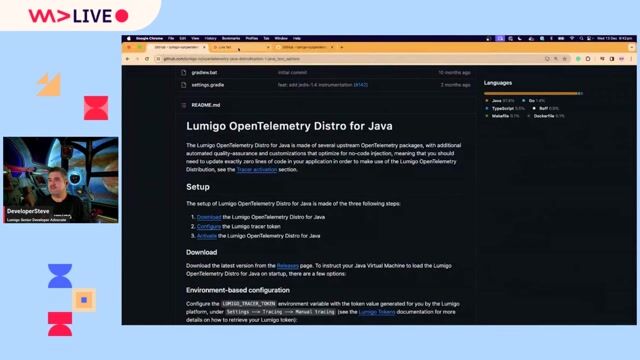This screenshot has width=640, height=360.
Task: Click the Go language entry
Action: click(x=534, y=100)
